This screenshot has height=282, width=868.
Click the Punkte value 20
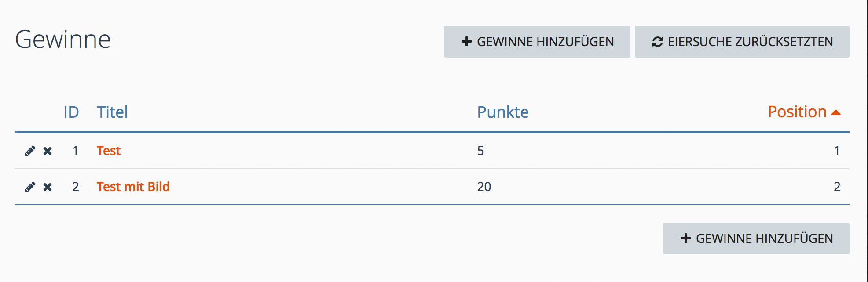click(x=484, y=187)
